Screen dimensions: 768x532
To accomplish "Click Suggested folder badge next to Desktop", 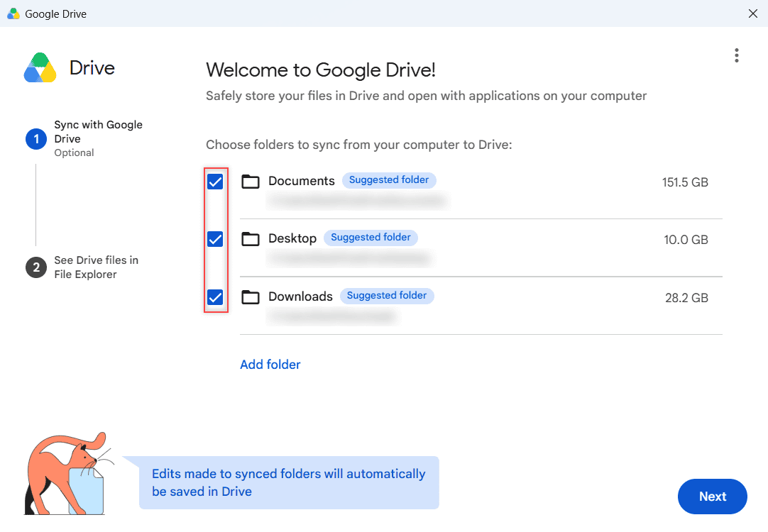I will (x=371, y=238).
